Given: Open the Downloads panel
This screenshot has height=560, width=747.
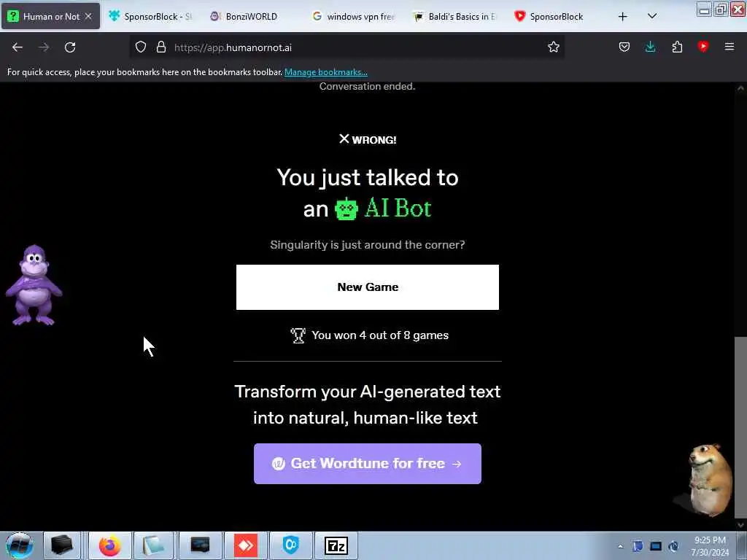Looking at the screenshot, I should tap(650, 47).
